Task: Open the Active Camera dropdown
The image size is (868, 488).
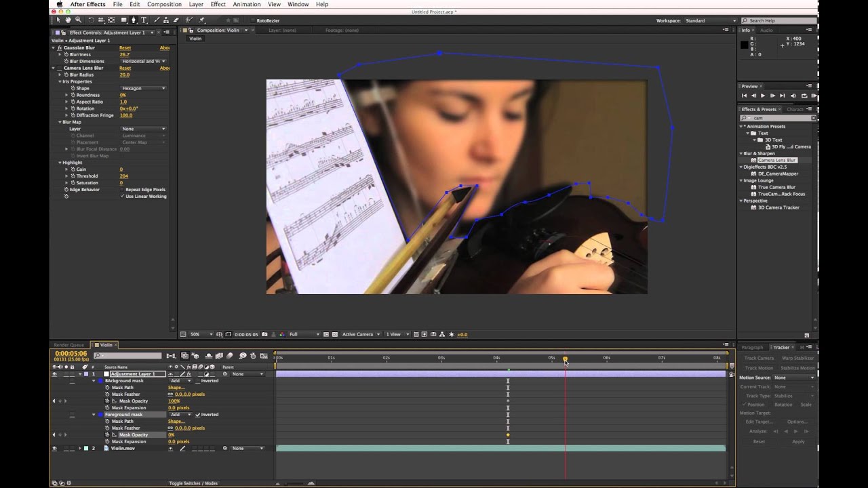Action: pyautogui.click(x=360, y=334)
